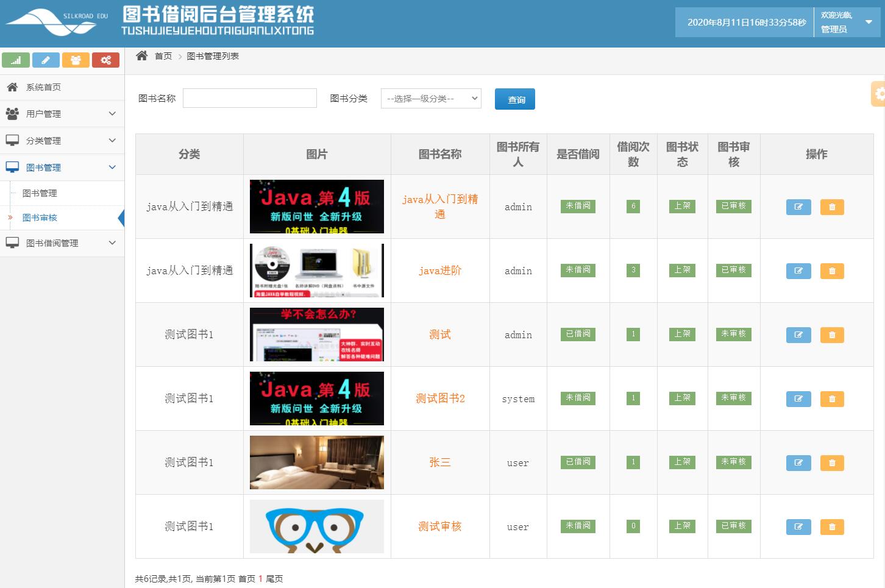Click the red gears settings shortcut icon
Viewport: 885px width, 588px height.
pos(105,60)
